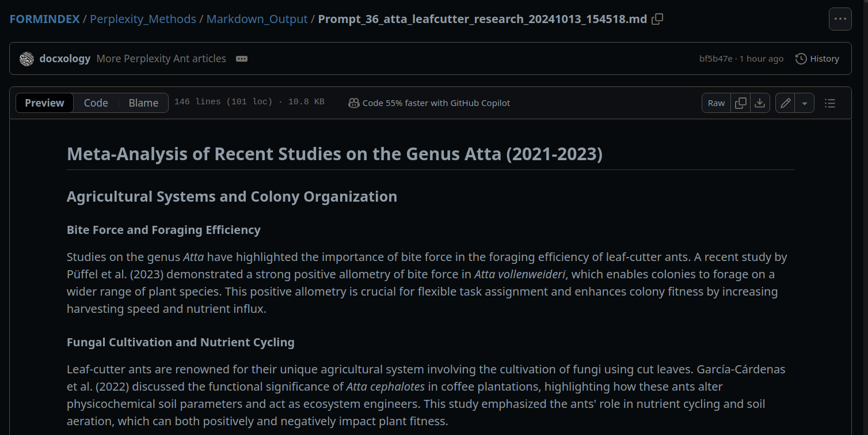Go to FORMINDEX repository root
Image resolution: width=868 pixels, height=435 pixels.
pyautogui.click(x=44, y=19)
